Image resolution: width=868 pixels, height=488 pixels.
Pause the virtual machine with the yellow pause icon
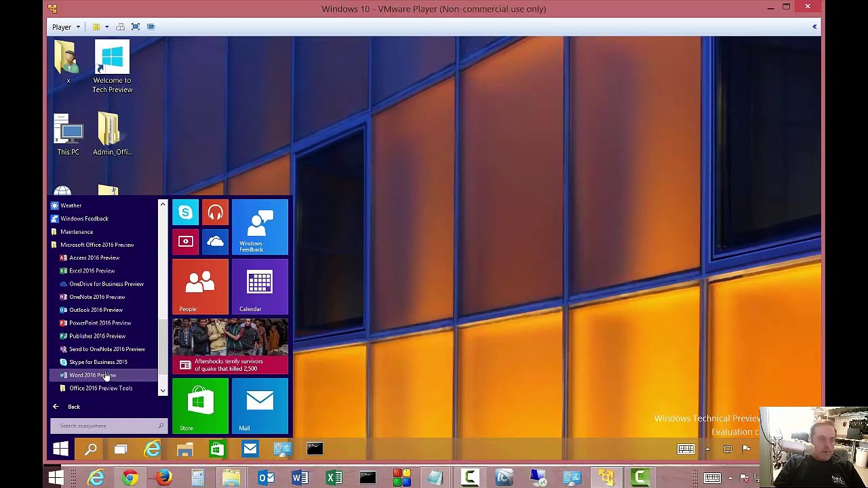click(x=96, y=27)
